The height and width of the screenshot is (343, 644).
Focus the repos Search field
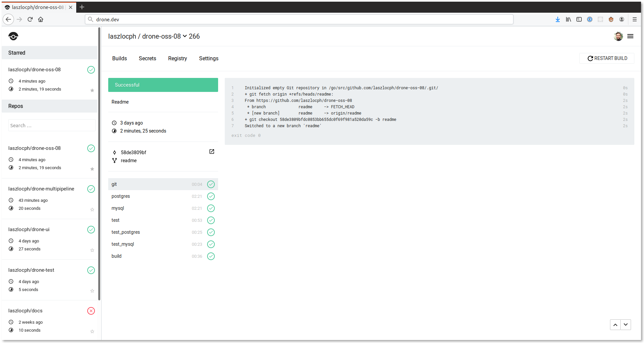click(x=52, y=126)
